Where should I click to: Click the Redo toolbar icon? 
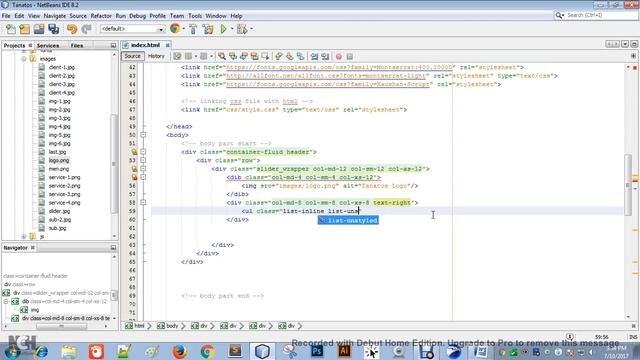click(x=86, y=29)
